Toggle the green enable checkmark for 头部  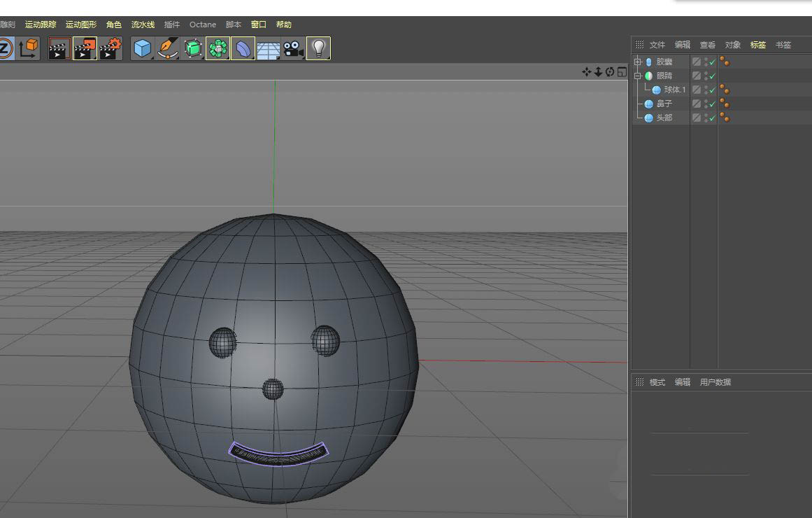click(712, 118)
